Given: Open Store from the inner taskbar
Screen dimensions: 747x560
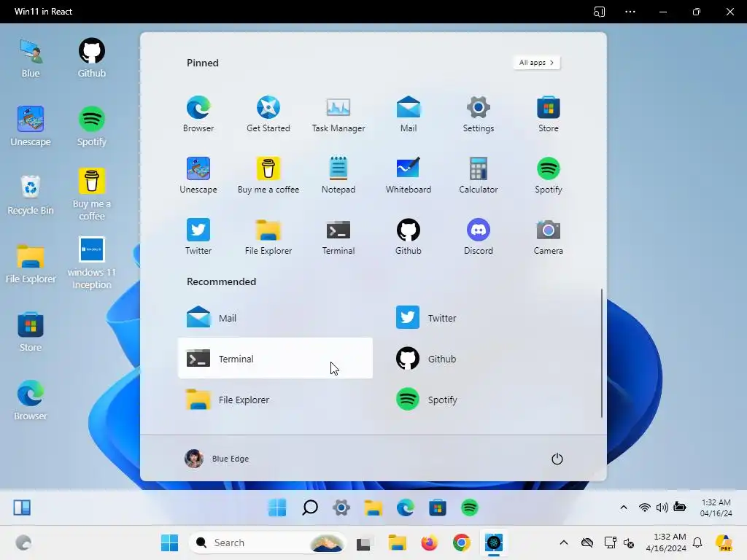Looking at the screenshot, I should click(438, 507).
